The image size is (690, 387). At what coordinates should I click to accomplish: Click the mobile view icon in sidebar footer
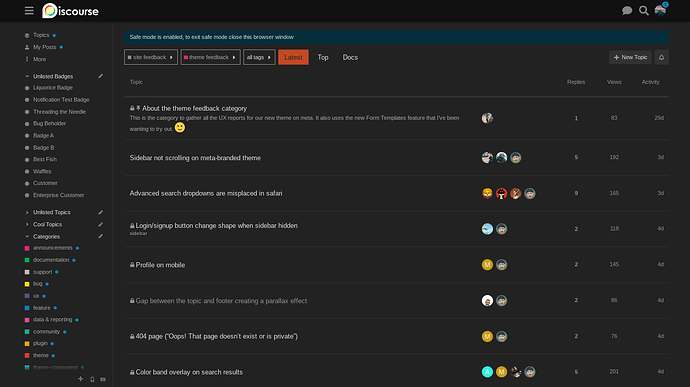point(92,379)
